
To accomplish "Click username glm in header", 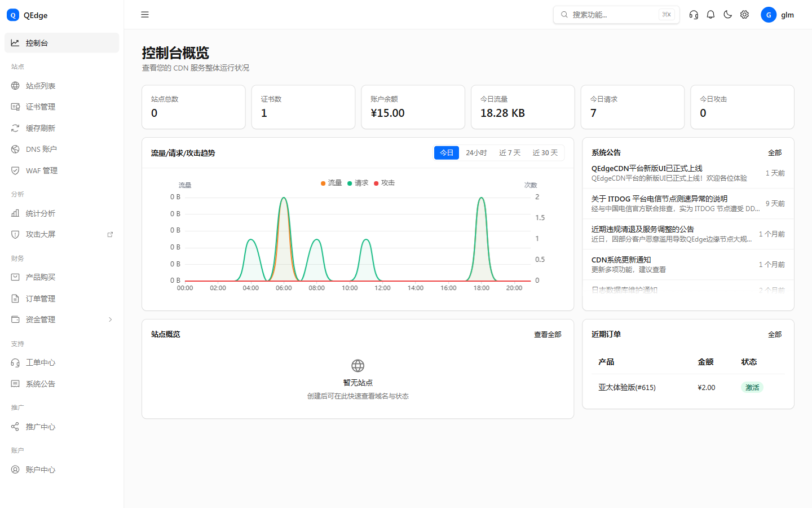I will pyautogui.click(x=787, y=15).
